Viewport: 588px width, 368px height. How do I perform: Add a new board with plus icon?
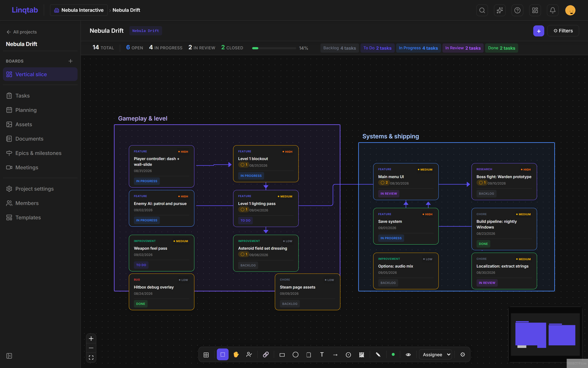70,61
